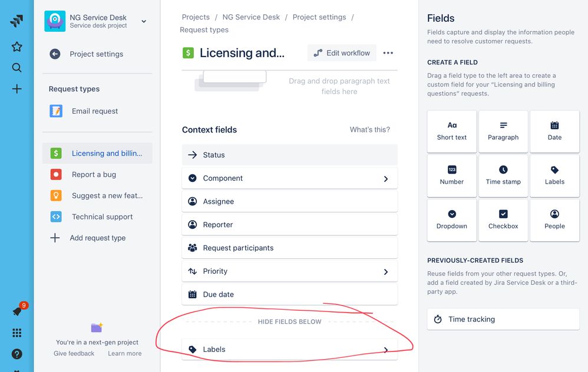Expand the NG Service Desk project switcher chevron
Screen dimensions: 588x372
pyautogui.click(x=144, y=21)
